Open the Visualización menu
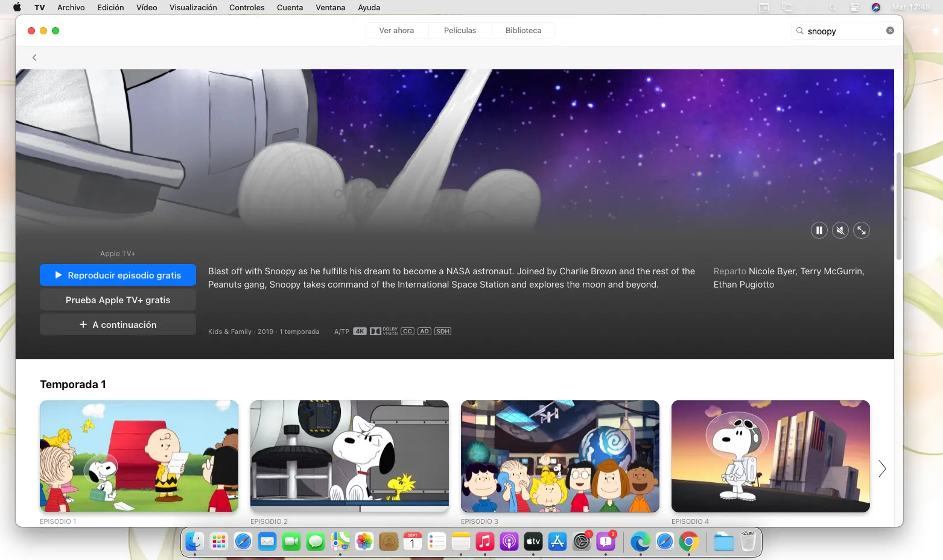The image size is (943, 560). [193, 7]
